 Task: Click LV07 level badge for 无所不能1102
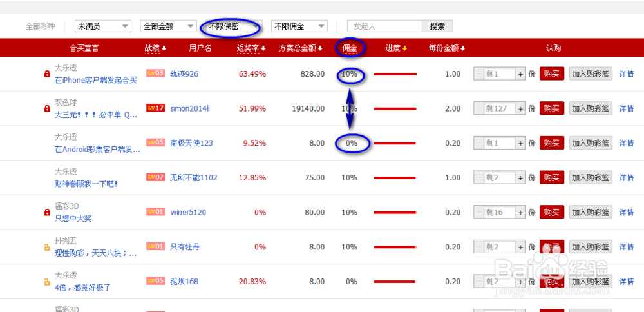tap(156, 177)
